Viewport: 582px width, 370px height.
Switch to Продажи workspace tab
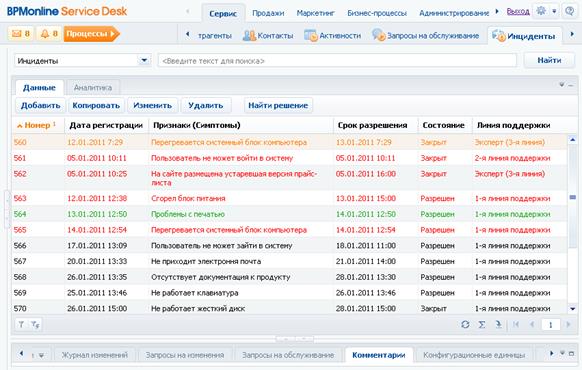(268, 13)
